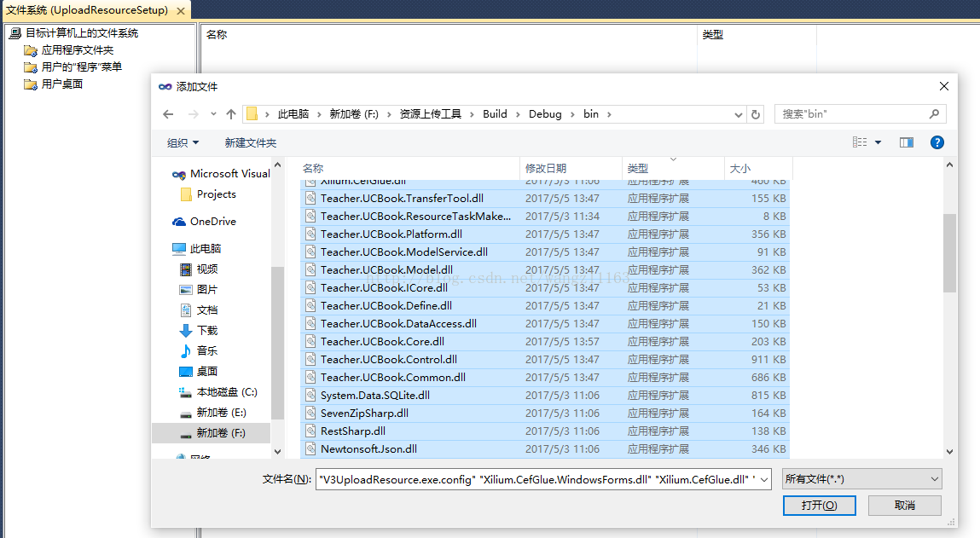Click 名称 column header in background file system pane
Screen dimensions: 980x538
pos(448,34)
